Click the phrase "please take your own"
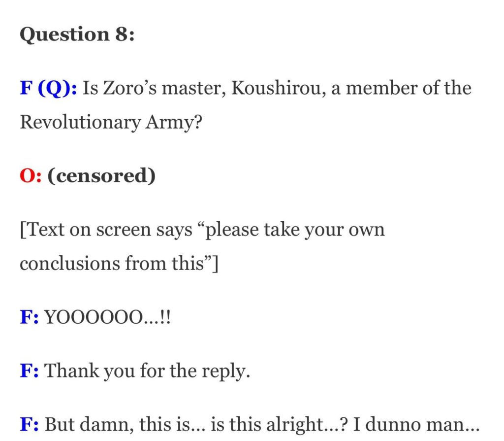 click(x=295, y=230)
